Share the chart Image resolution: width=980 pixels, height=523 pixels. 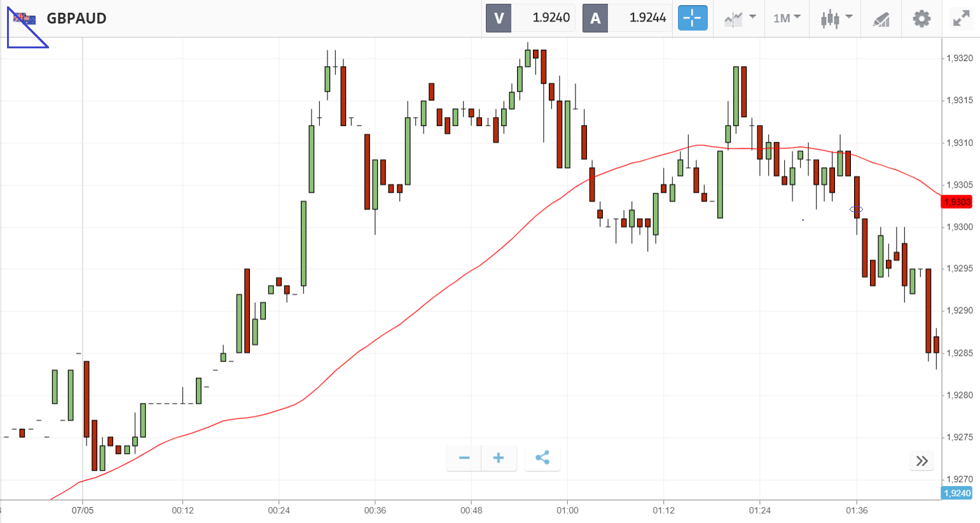542,458
